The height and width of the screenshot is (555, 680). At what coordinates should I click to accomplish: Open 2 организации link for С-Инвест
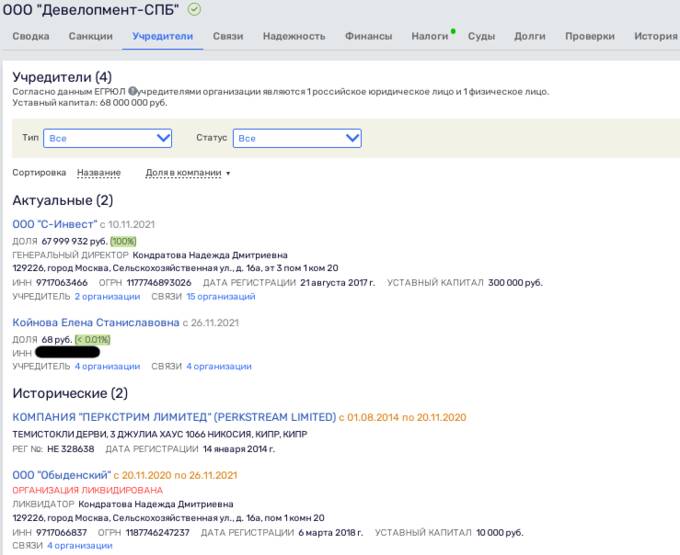pyautogui.click(x=108, y=297)
